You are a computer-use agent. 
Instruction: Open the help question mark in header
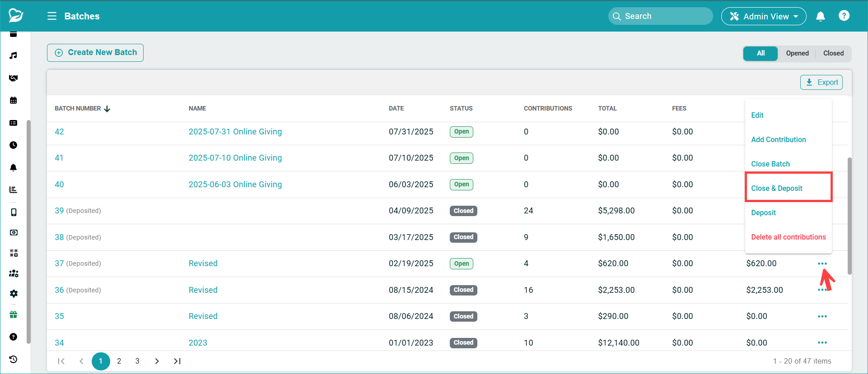844,16
